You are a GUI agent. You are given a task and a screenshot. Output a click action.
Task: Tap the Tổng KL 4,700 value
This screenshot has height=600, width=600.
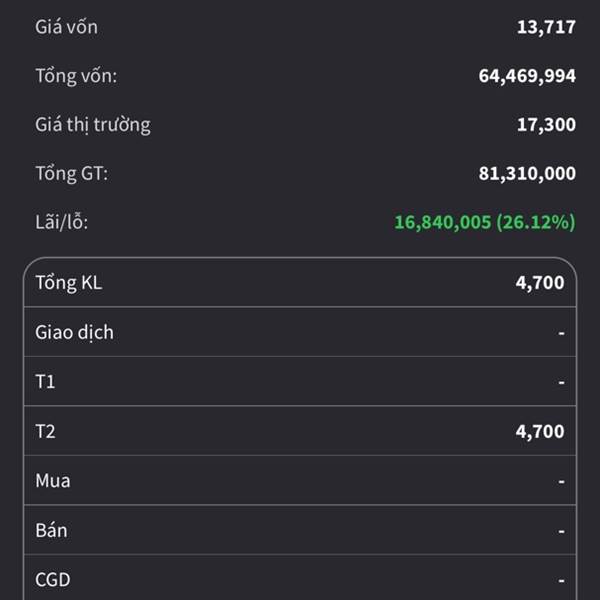(540, 283)
